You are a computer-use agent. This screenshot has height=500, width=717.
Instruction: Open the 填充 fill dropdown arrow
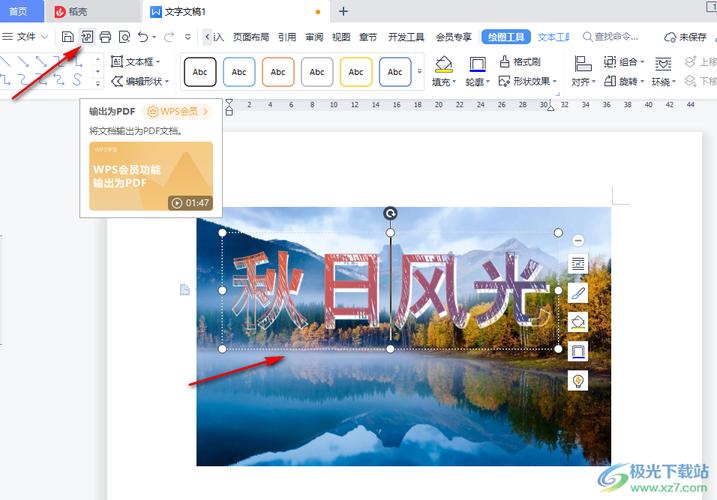(454, 82)
